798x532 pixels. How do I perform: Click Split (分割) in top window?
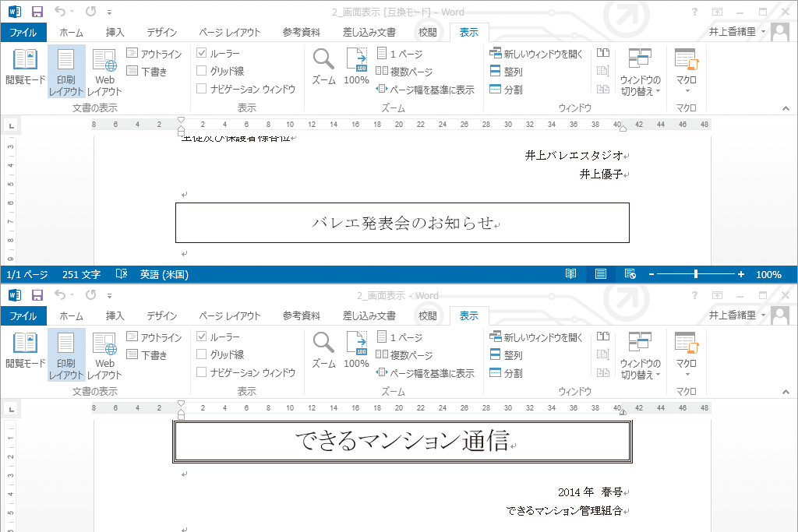click(x=507, y=90)
